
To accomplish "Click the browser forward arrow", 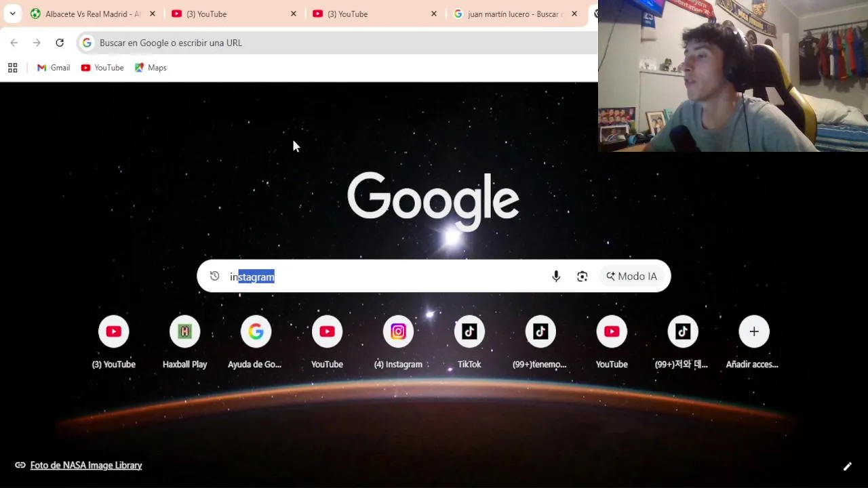I will 37,43.
